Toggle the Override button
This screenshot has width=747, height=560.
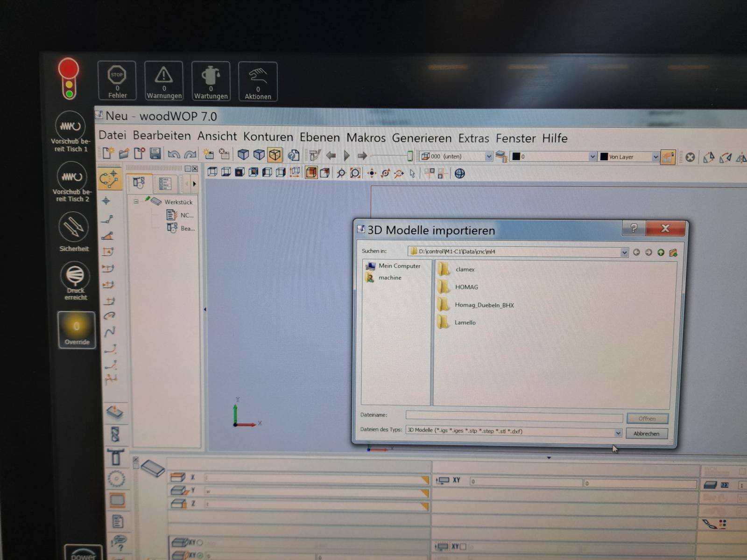click(x=77, y=330)
